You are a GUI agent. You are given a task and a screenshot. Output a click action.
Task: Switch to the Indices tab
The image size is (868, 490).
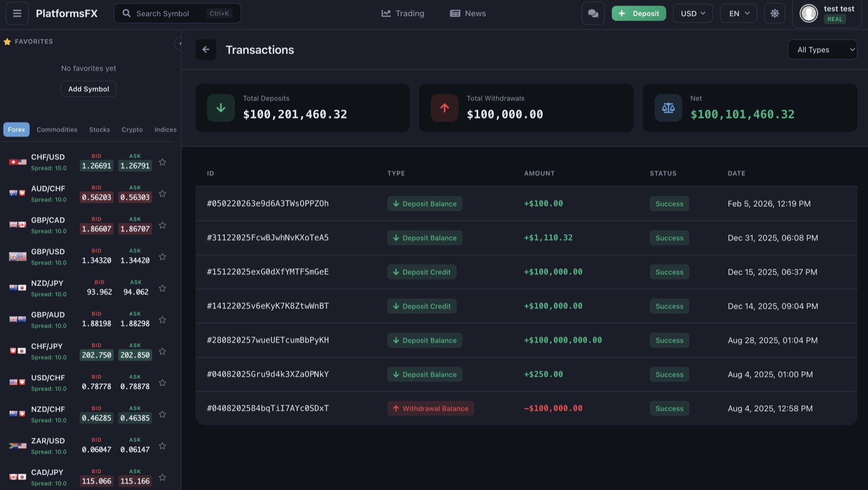click(x=165, y=129)
